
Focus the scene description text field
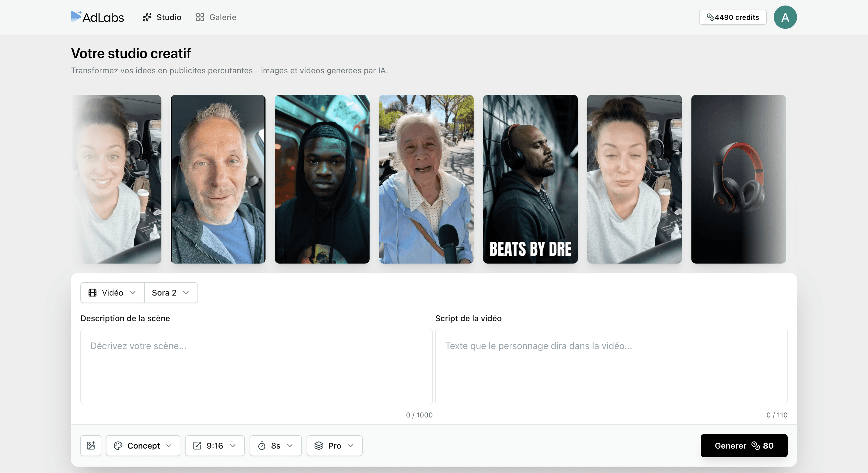[x=256, y=367]
